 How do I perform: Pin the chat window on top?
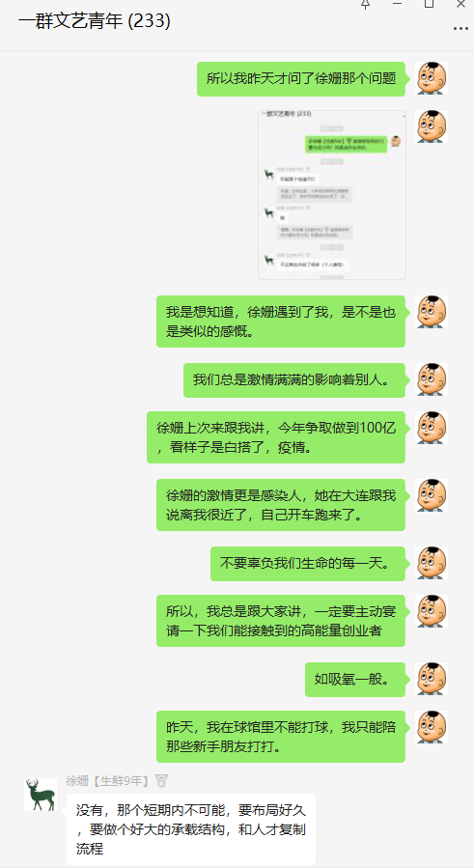coord(365,4)
